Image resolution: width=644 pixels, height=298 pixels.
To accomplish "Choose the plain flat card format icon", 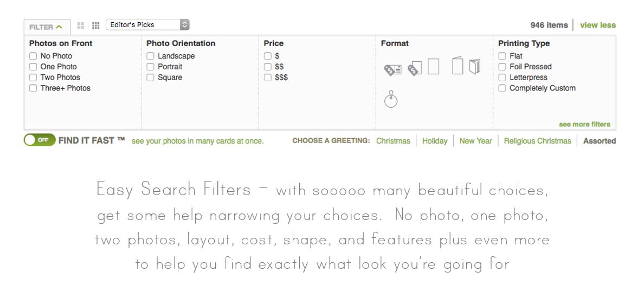I will 433,66.
